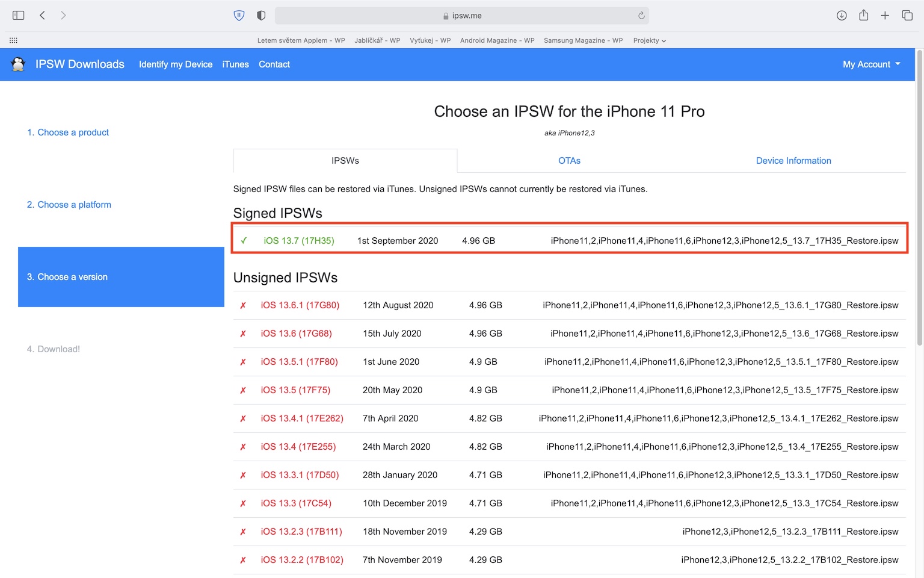Image resolution: width=924 pixels, height=578 pixels.
Task: Toggle the Safari sidebar icon
Action: (x=18, y=16)
